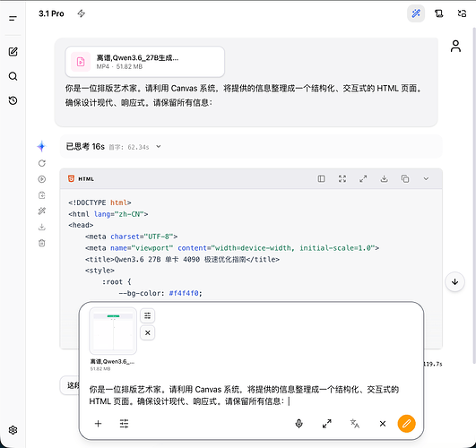
Task: Expand the thinking details chevron
Action: pyautogui.click(x=159, y=147)
